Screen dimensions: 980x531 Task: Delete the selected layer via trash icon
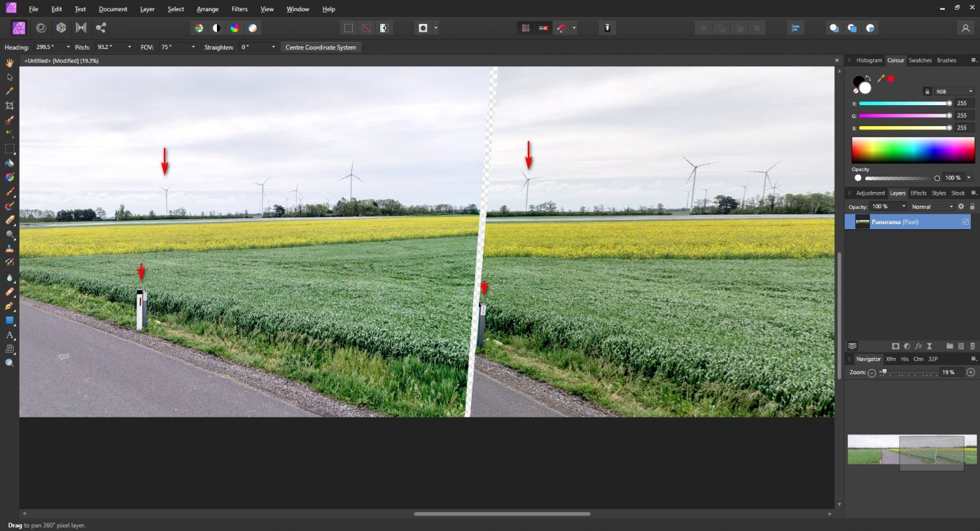(973, 346)
